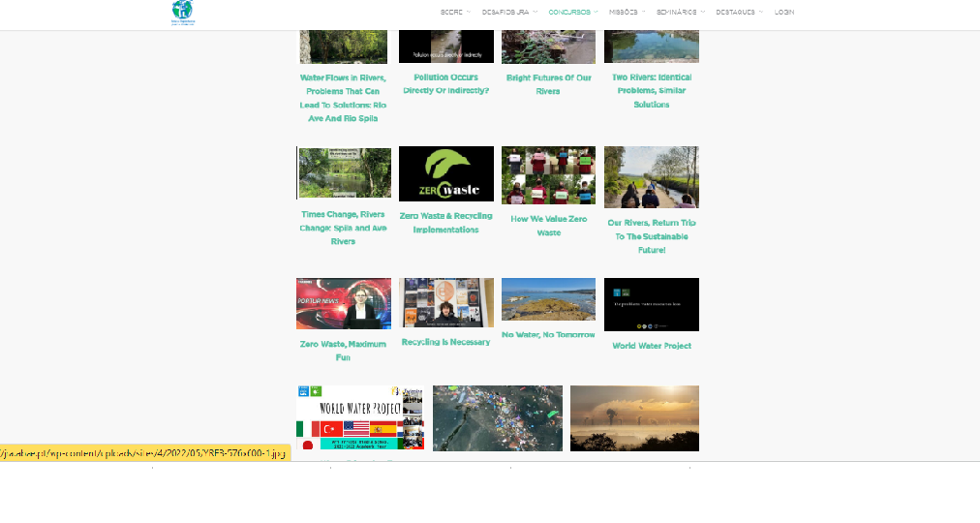Open the floating plastic waste image
The image size is (980, 523).
tap(498, 417)
